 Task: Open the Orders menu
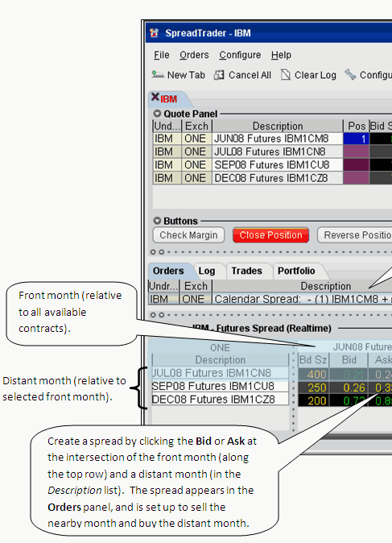[194, 55]
